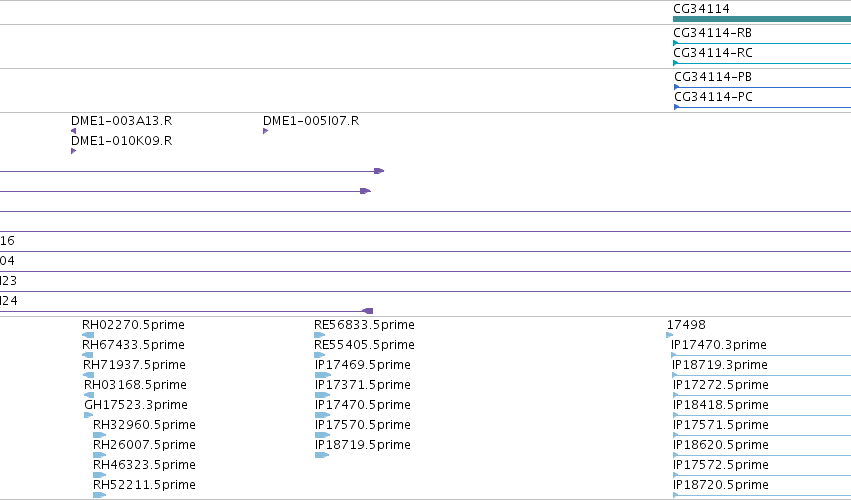Select the 17498 feature label
Screen dimensions: 851x500
(686, 325)
